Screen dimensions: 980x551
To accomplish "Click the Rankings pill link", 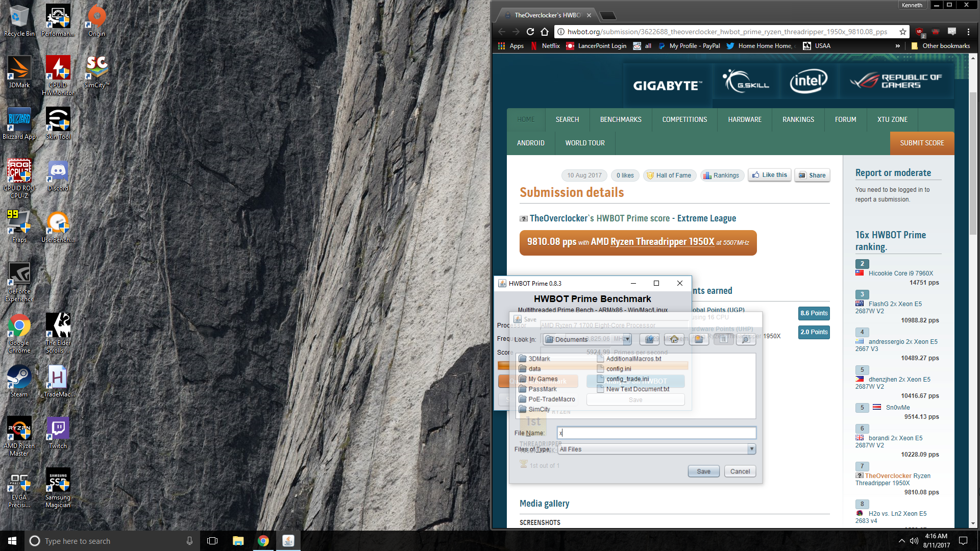I will tap(721, 176).
